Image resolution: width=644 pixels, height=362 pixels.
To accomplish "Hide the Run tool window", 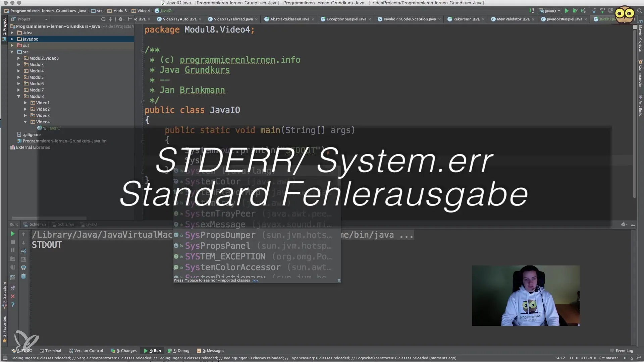I will pyautogui.click(x=633, y=224).
